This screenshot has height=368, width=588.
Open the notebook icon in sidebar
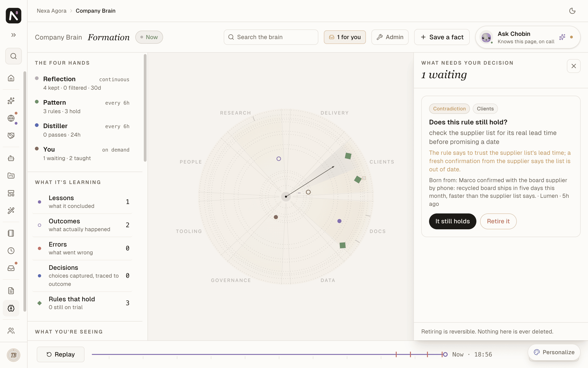pos(11,233)
